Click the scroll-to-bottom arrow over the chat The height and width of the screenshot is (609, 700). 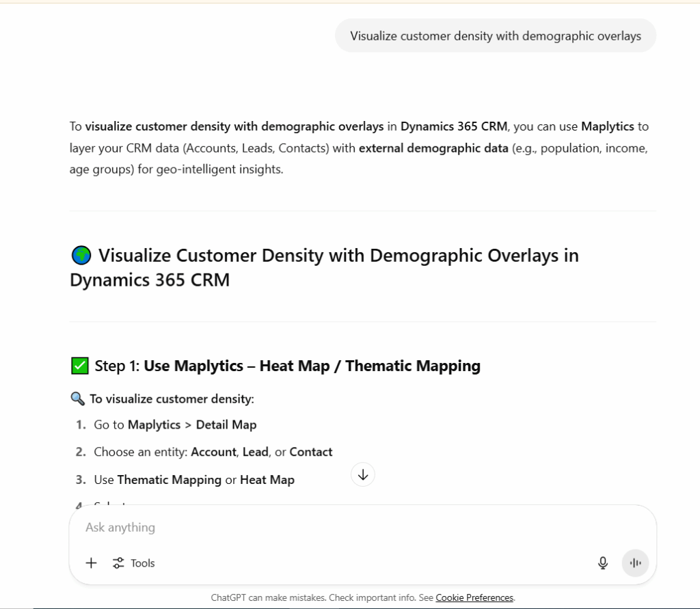click(x=362, y=474)
